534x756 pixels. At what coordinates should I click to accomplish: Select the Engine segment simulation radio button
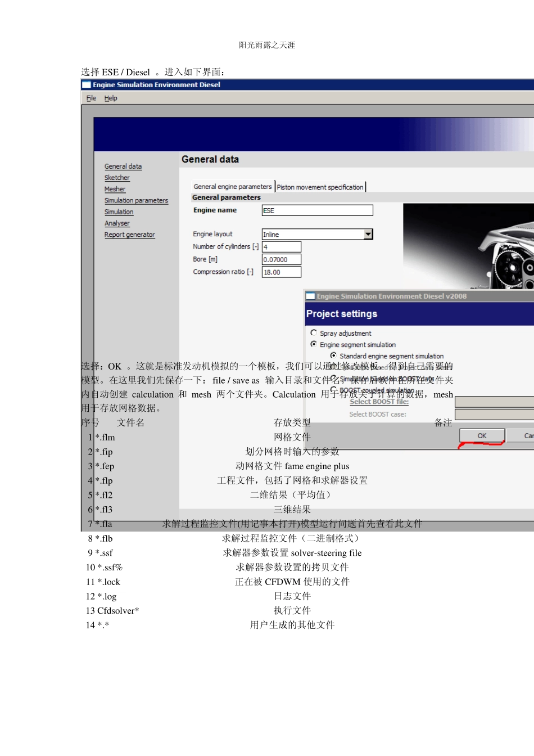tap(314, 344)
